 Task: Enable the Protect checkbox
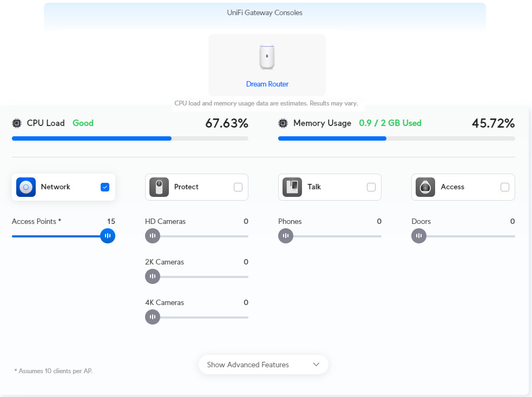(238, 187)
